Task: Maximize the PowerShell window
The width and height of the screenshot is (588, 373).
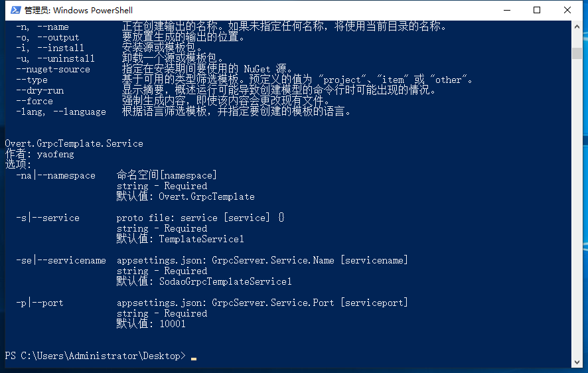Action: (537, 10)
